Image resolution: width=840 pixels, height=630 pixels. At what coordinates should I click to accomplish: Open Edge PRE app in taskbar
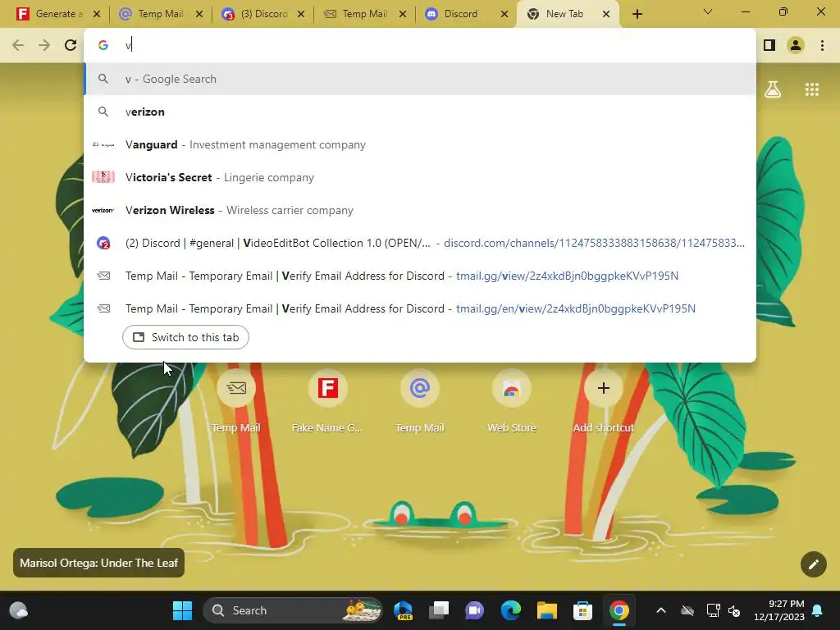(x=403, y=610)
